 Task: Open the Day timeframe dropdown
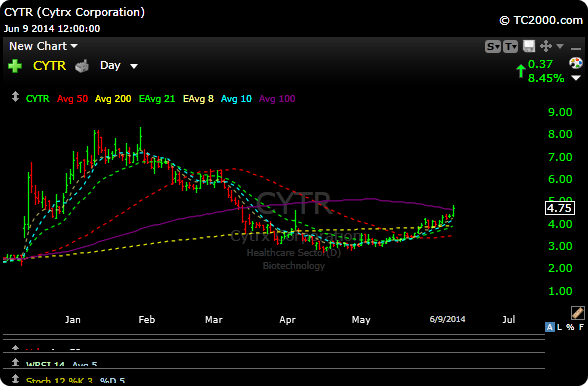point(118,66)
